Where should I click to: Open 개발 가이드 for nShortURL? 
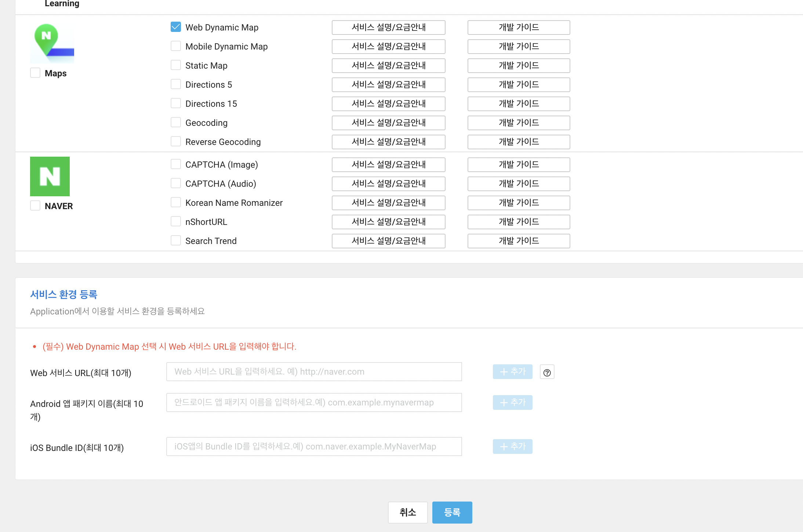519,222
